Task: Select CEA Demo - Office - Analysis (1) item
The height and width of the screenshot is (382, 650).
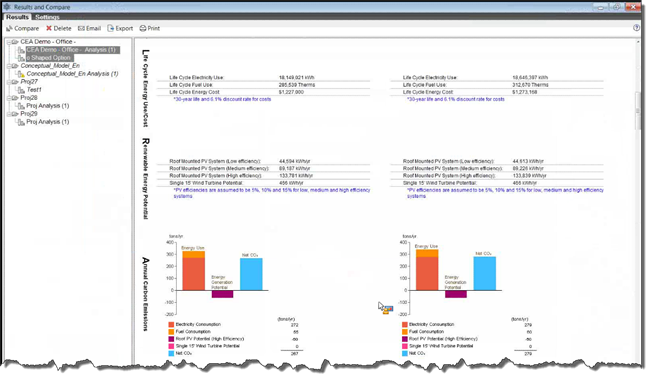Action: tap(73, 50)
